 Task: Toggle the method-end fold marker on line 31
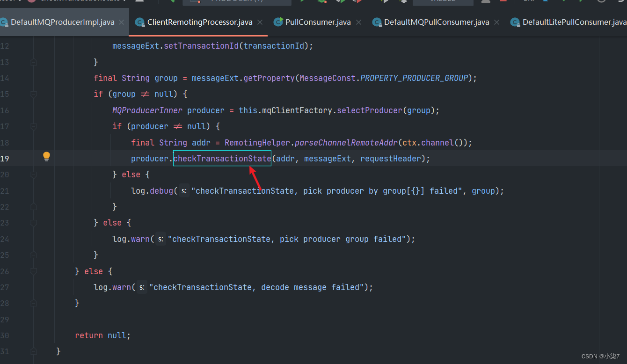(x=33, y=351)
